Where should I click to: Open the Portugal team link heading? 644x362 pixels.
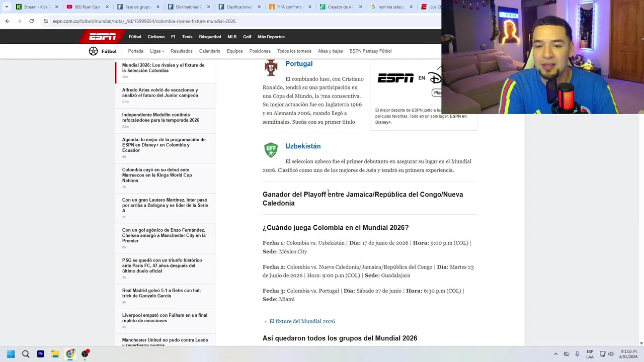pyautogui.click(x=299, y=64)
